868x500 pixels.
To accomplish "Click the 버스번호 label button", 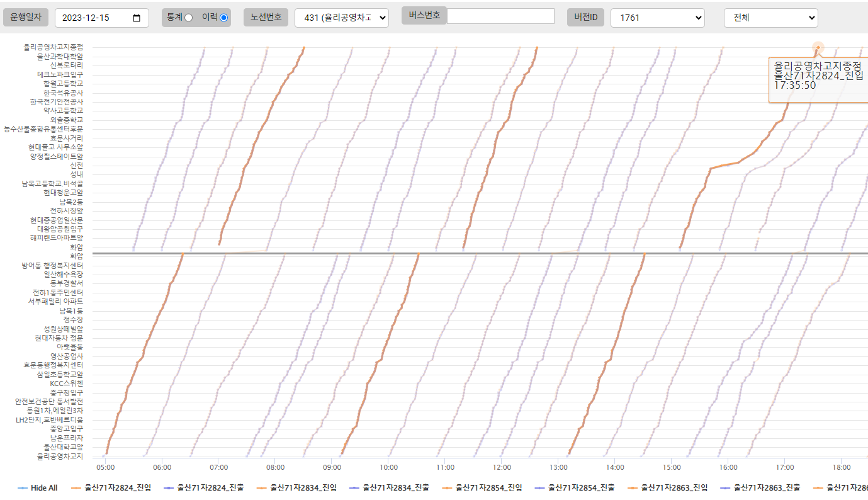I will [424, 15].
